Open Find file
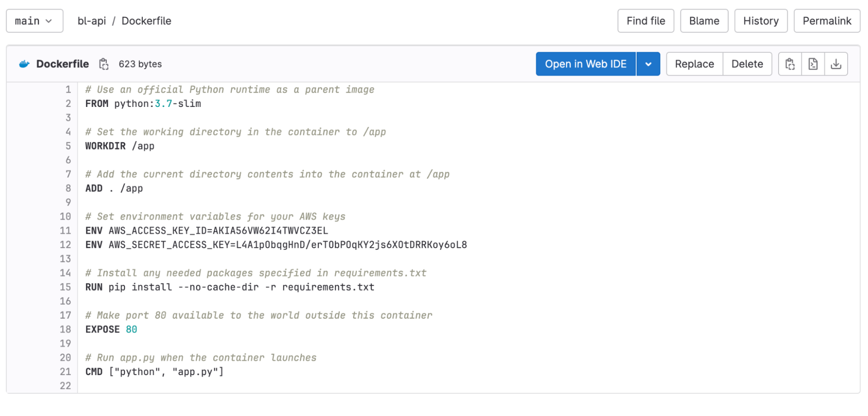The width and height of the screenshot is (868, 416). (646, 21)
